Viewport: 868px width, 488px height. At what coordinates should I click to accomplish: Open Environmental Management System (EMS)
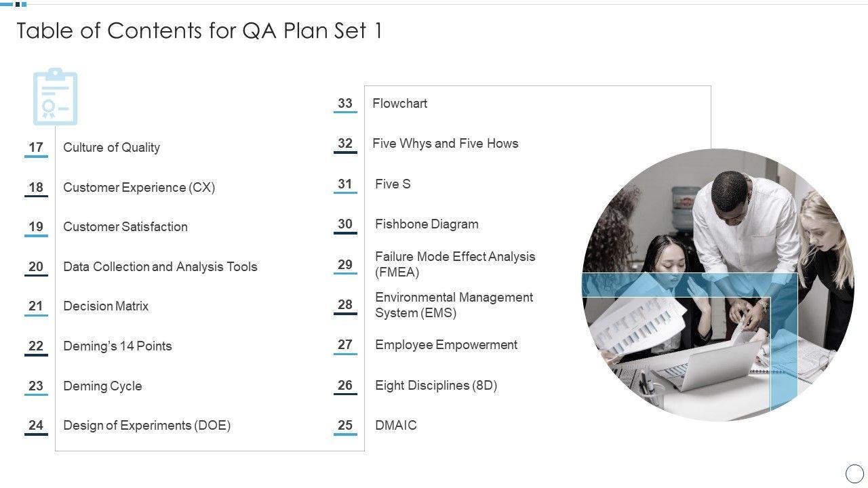click(x=454, y=305)
